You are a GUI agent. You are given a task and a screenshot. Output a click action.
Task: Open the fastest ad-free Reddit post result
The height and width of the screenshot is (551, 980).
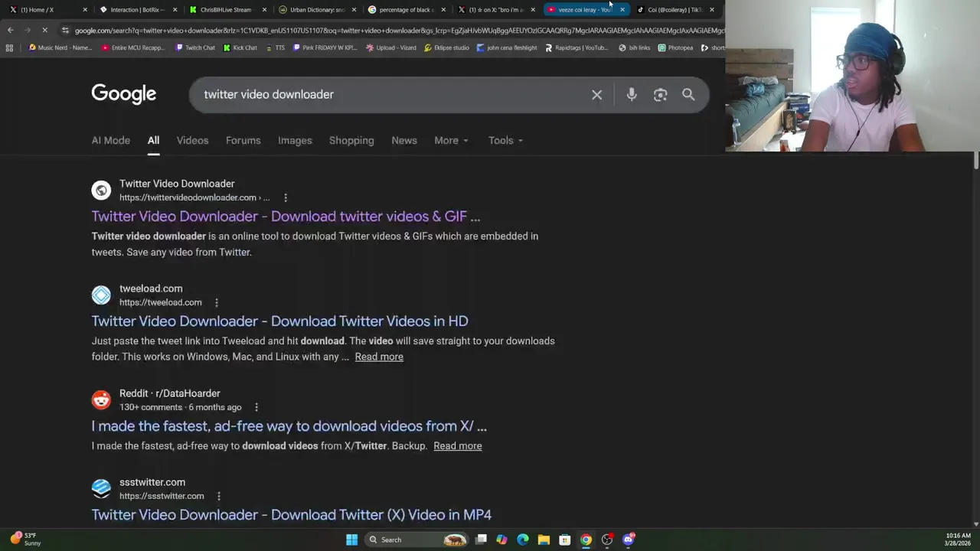point(289,426)
